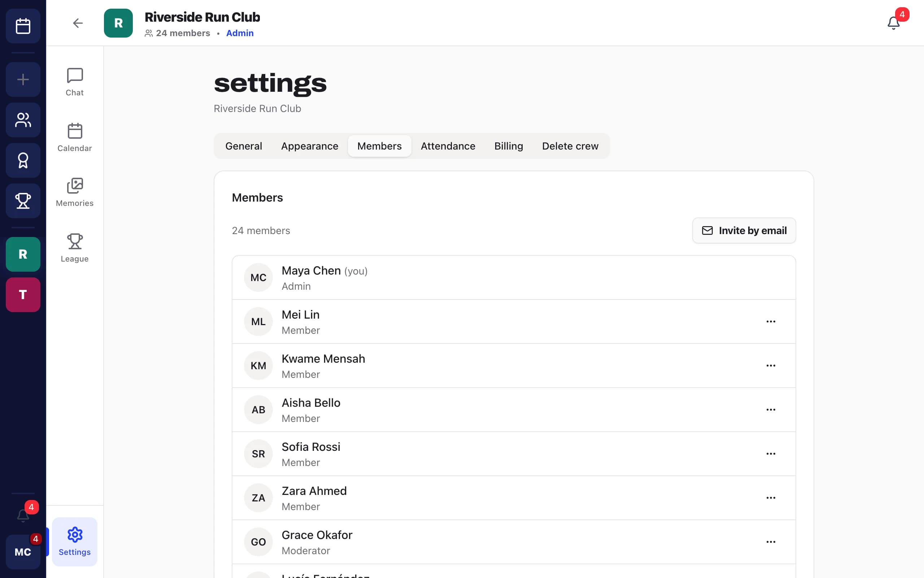The width and height of the screenshot is (924, 578).
Task: Open crew Settings in the sidebar
Action: point(74,542)
